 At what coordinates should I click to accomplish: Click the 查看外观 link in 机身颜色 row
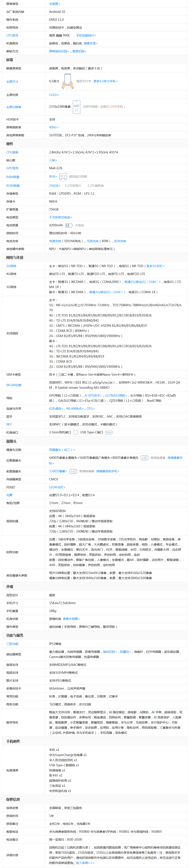click(x=91, y=43)
